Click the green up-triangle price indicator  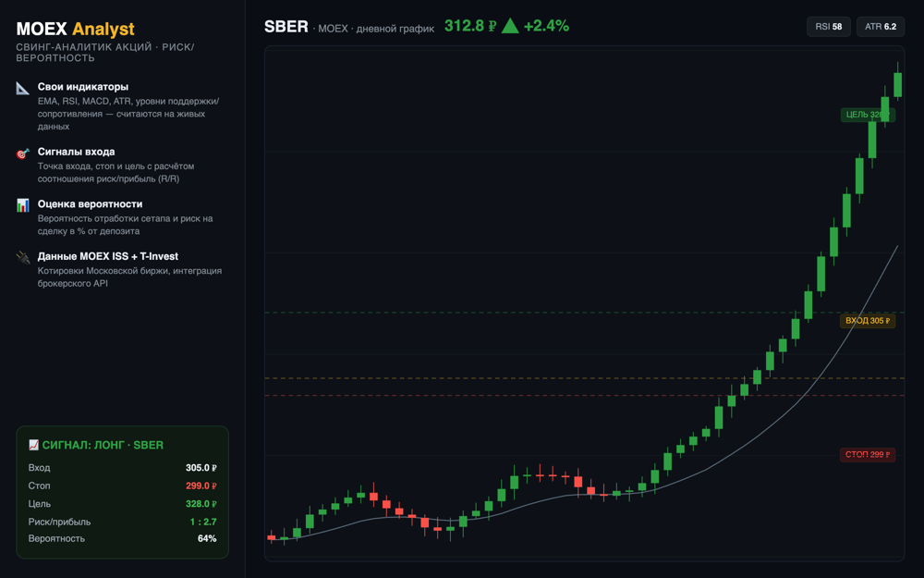(x=510, y=26)
